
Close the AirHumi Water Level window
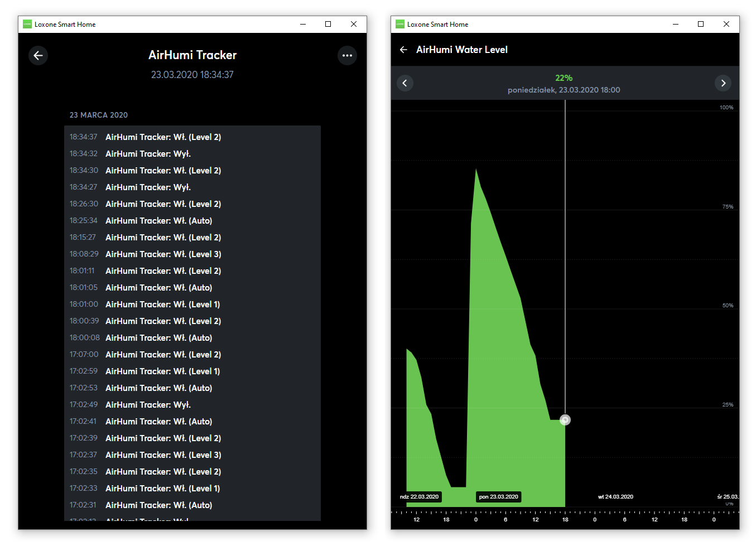tap(726, 24)
